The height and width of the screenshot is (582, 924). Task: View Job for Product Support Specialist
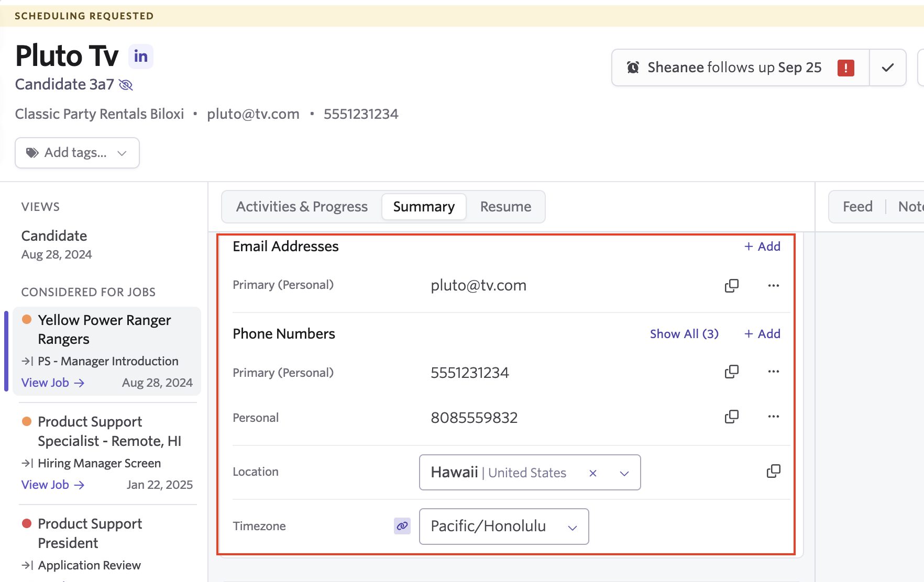click(53, 485)
